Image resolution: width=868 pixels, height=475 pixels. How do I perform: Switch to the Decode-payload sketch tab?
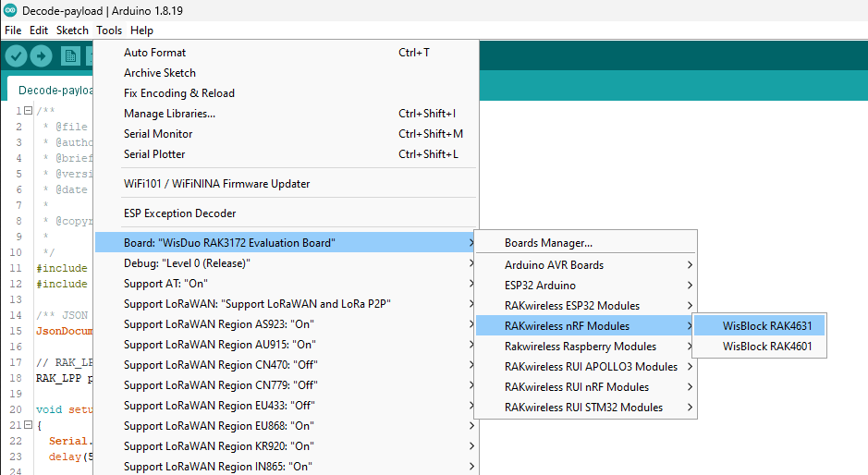coord(55,91)
